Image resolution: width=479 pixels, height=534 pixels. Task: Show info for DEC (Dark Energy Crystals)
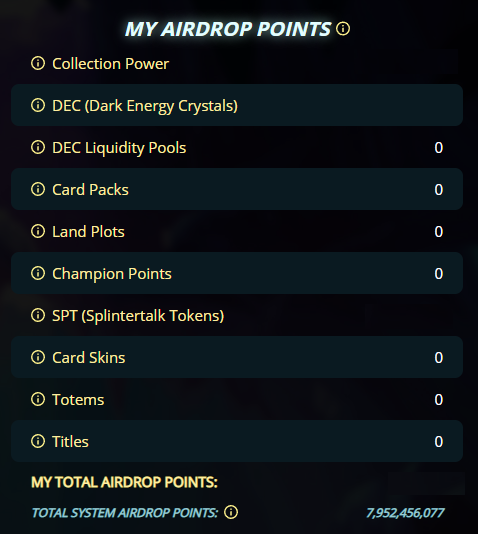click(38, 105)
